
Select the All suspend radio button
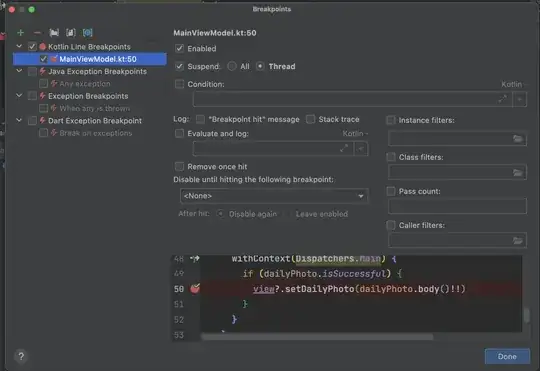232,66
